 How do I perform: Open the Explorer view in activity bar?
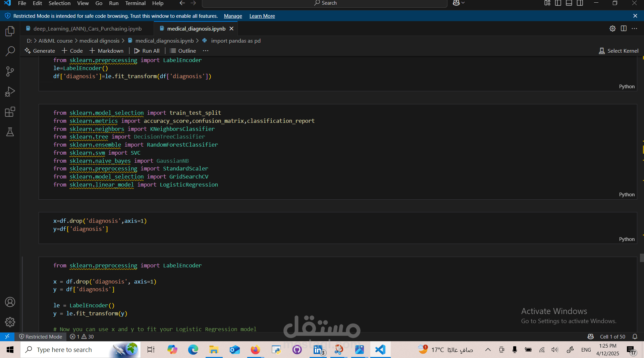point(10,31)
